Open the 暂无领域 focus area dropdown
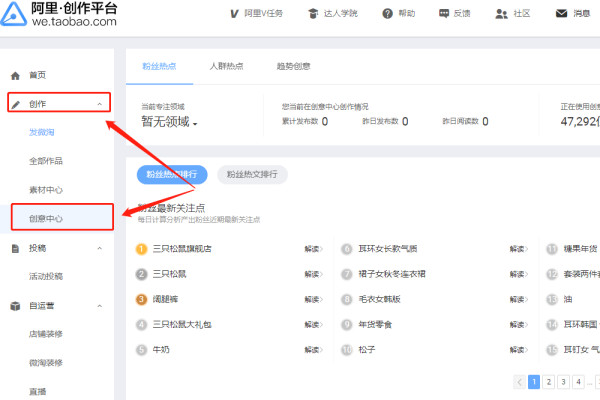The width and height of the screenshot is (600, 400). click(x=169, y=123)
